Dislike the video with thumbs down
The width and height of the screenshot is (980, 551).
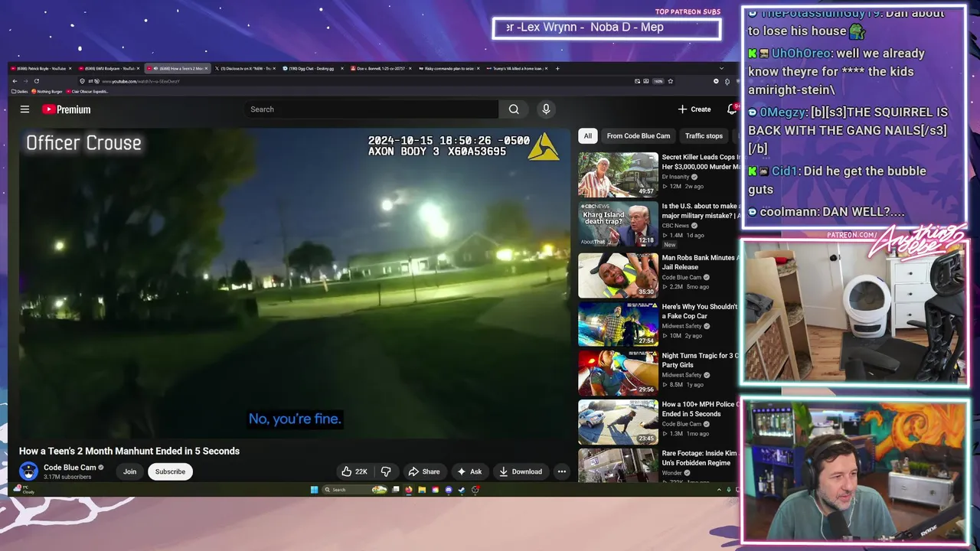[x=386, y=471]
